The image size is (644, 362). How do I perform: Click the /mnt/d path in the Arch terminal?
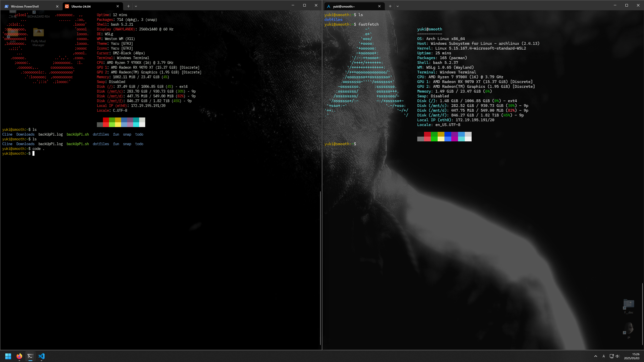tap(438, 110)
